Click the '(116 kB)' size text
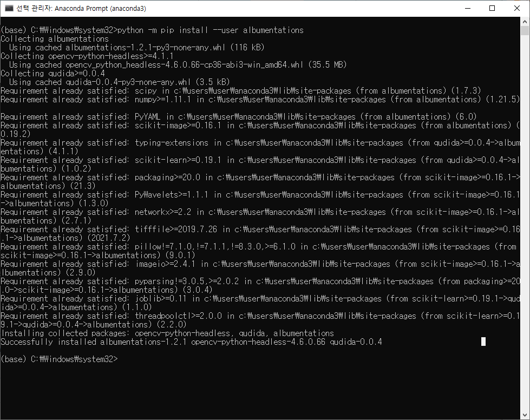This screenshot has height=420, width=530. pyautogui.click(x=247, y=47)
